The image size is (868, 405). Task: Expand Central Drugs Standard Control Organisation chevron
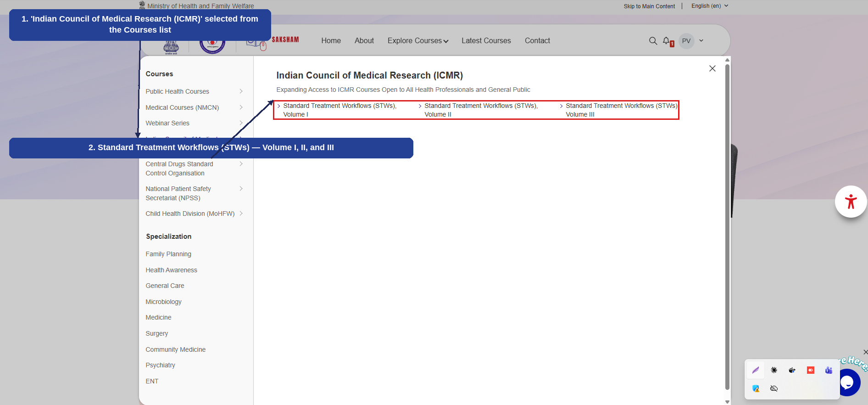(x=241, y=164)
